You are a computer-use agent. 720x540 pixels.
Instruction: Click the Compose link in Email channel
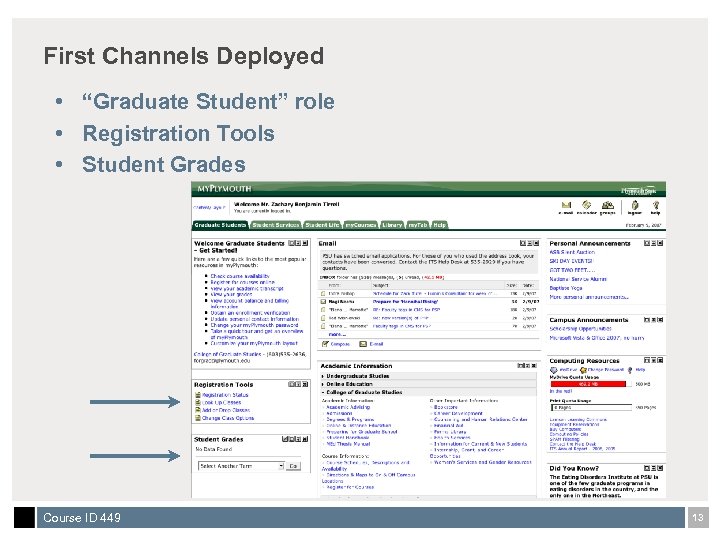click(340, 344)
